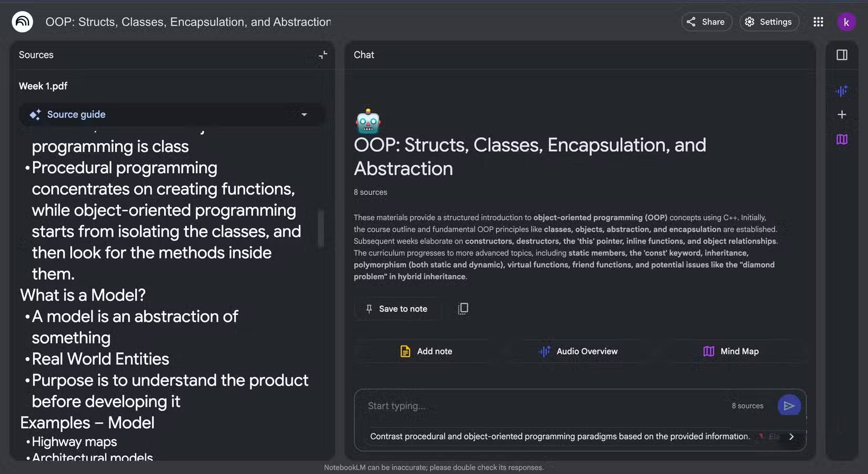
Task: Click the 'Highway maps' bullet
Action: [74, 442]
